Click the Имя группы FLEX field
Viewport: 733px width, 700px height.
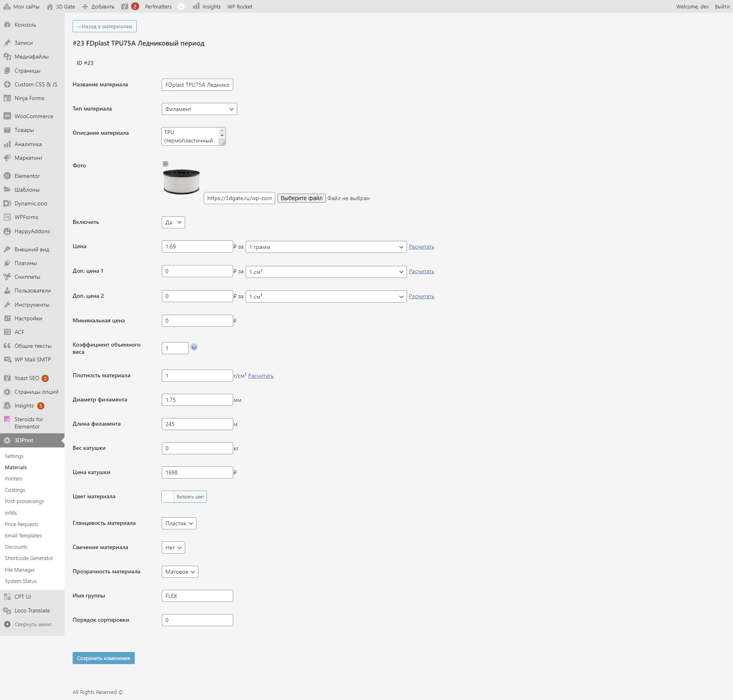(x=197, y=596)
